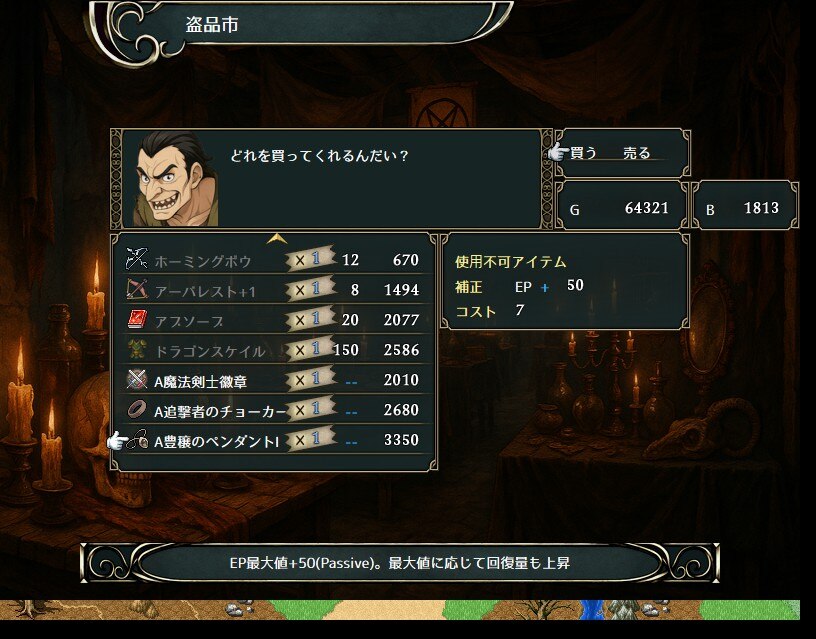Switch to the 売る sell option
The height and width of the screenshot is (639, 816).
click(x=636, y=153)
